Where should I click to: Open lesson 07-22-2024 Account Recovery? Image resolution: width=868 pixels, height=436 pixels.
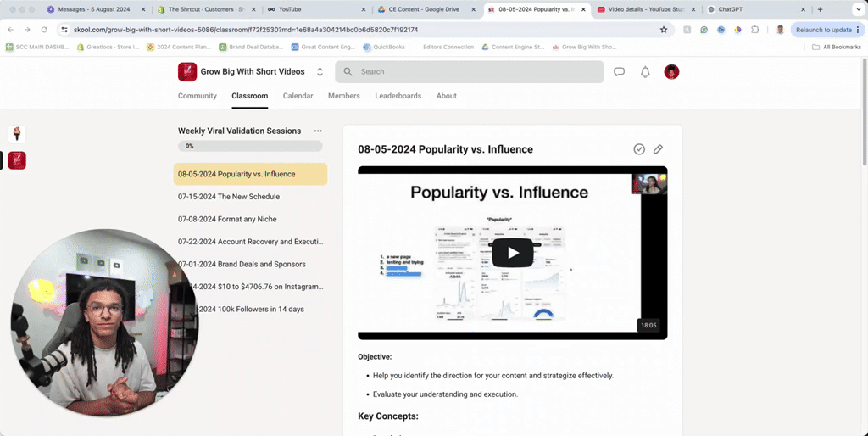pyautogui.click(x=250, y=242)
